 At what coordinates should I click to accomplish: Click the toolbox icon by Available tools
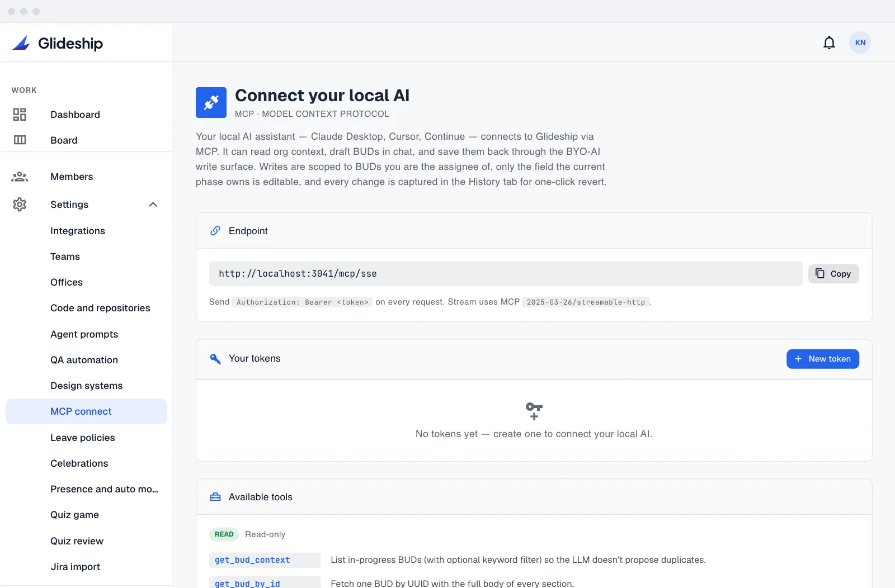pyautogui.click(x=215, y=497)
